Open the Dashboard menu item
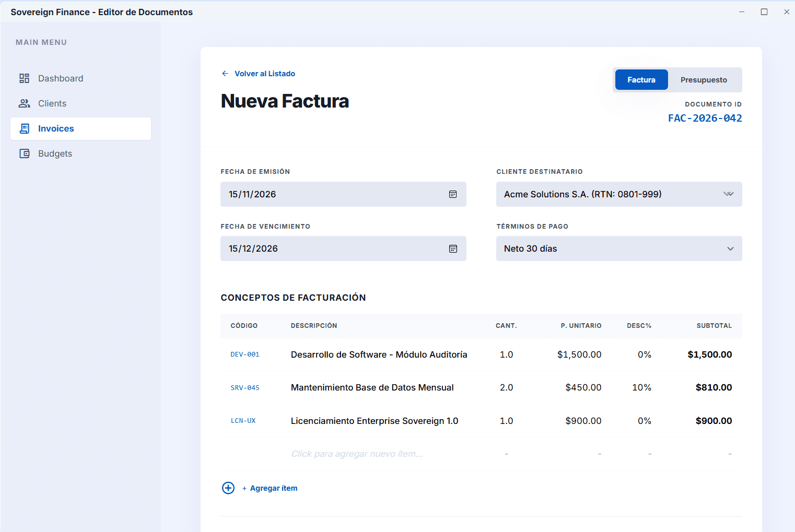Viewport: 795px width, 532px height. pyautogui.click(x=80, y=78)
